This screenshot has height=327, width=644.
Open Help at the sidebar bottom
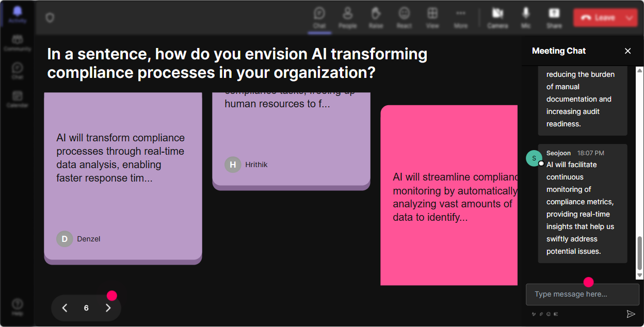(x=18, y=307)
